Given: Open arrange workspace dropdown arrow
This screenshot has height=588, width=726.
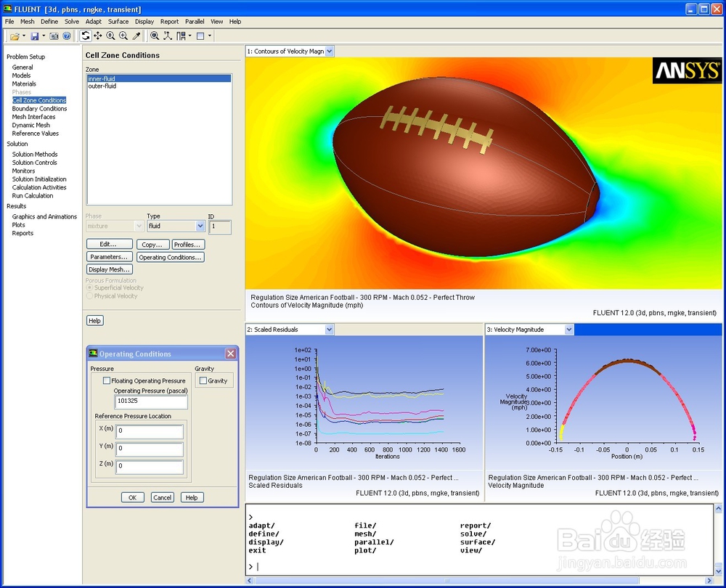Looking at the screenshot, I should pyautogui.click(x=189, y=36).
